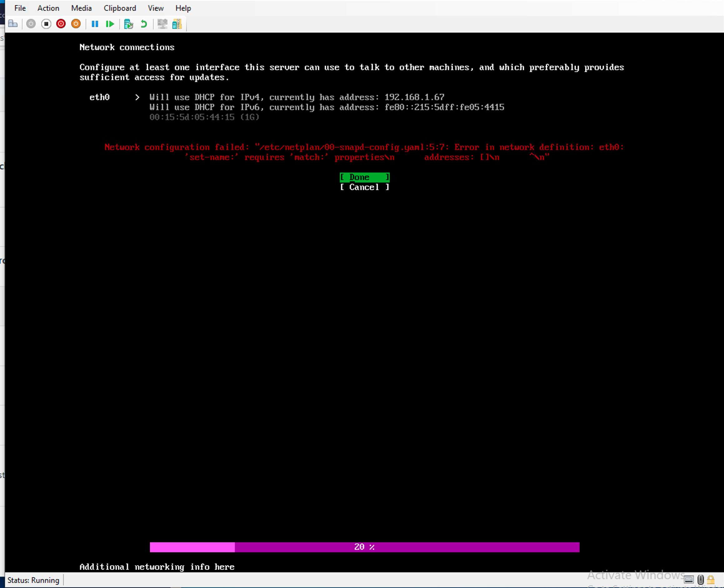Save the virtual machine state
Screen dimensions: 724x588
pyautogui.click(x=76, y=24)
